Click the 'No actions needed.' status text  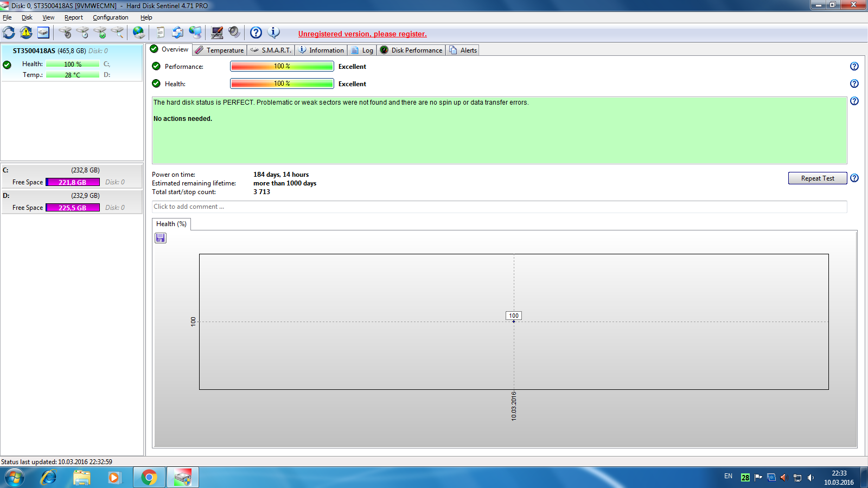pyautogui.click(x=183, y=119)
